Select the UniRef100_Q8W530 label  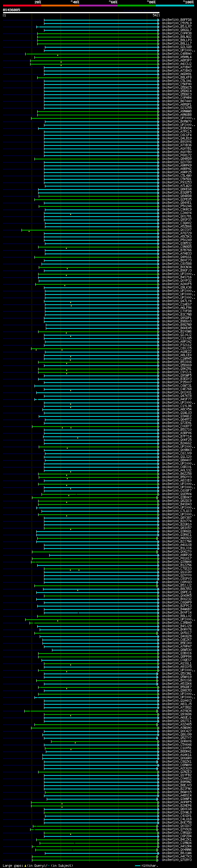tap(177, 650)
